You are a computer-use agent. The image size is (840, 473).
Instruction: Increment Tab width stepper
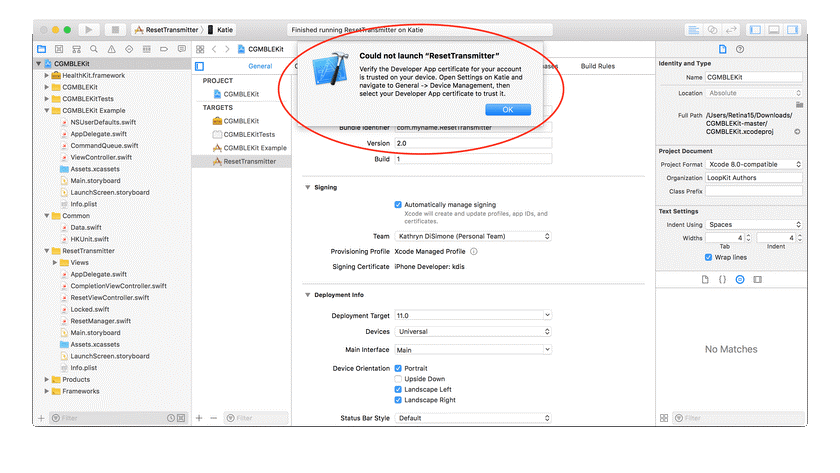point(748,236)
